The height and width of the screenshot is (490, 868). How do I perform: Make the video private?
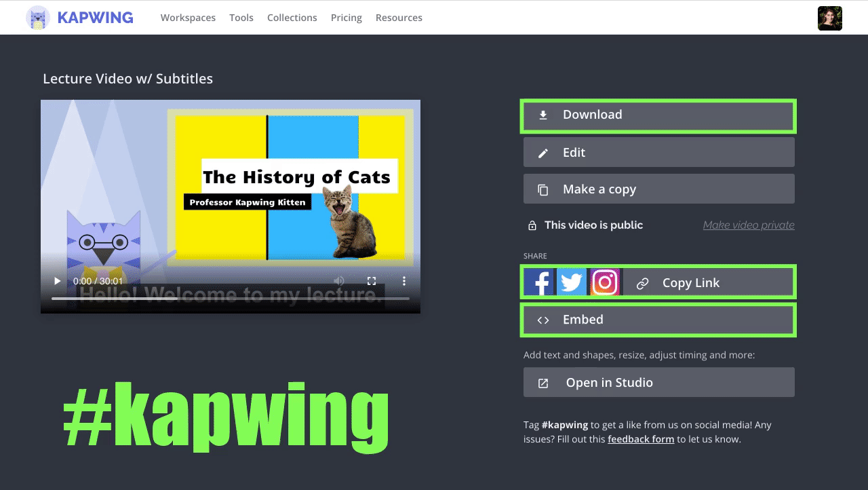pyautogui.click(x=748, y=225)
